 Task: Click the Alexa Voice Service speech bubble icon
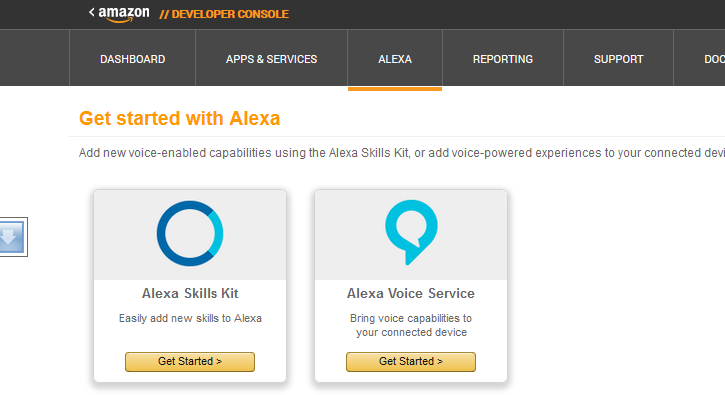coord(411,232)
